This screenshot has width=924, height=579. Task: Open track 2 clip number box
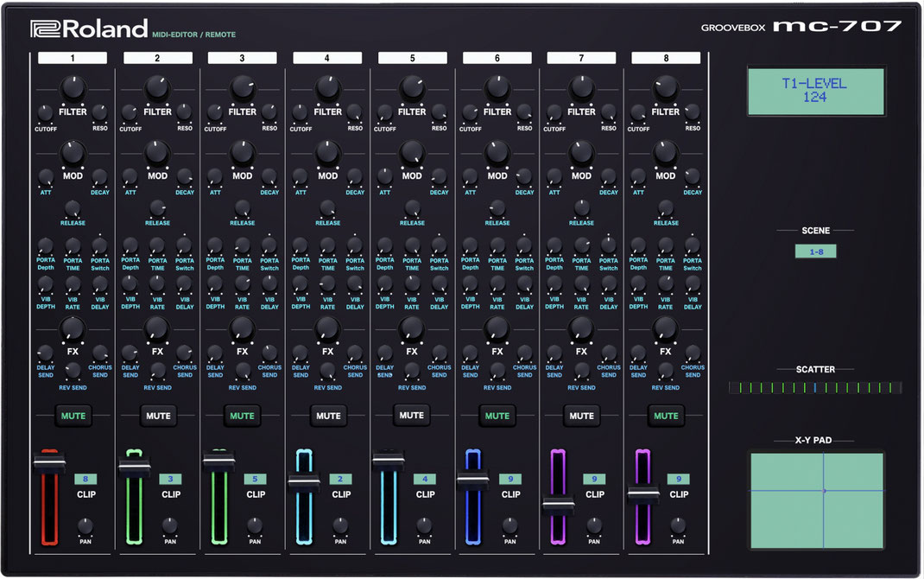(x=170, y=479)
